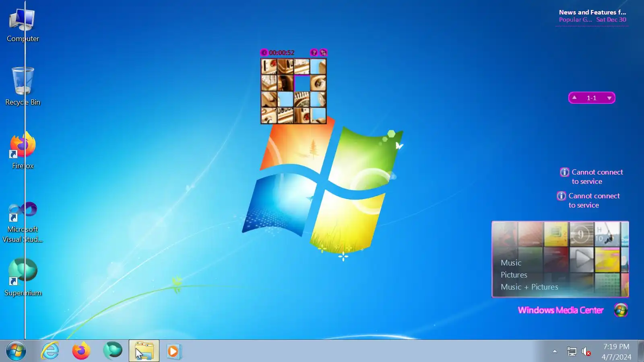
Task: Click the muted volume tray icon
Action: coord(586,351)
